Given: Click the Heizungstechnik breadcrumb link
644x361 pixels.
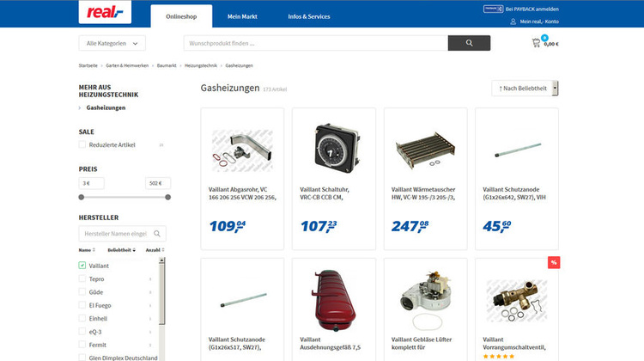Looking at the screenshot, I should pyautogui.click(x=201, y=65).
